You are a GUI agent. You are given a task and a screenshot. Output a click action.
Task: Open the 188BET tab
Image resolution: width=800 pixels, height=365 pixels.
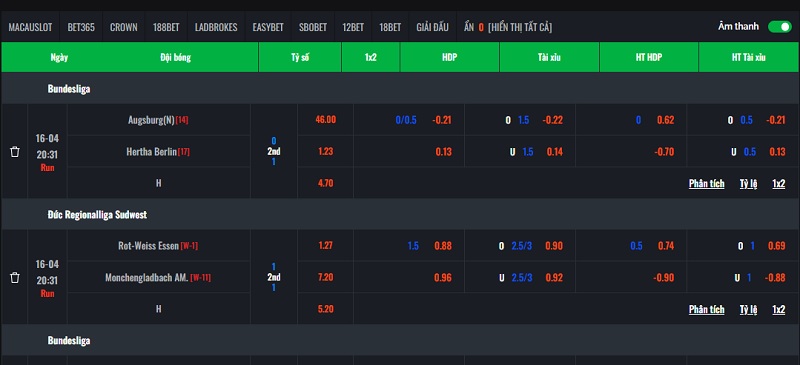coord(166,27)
